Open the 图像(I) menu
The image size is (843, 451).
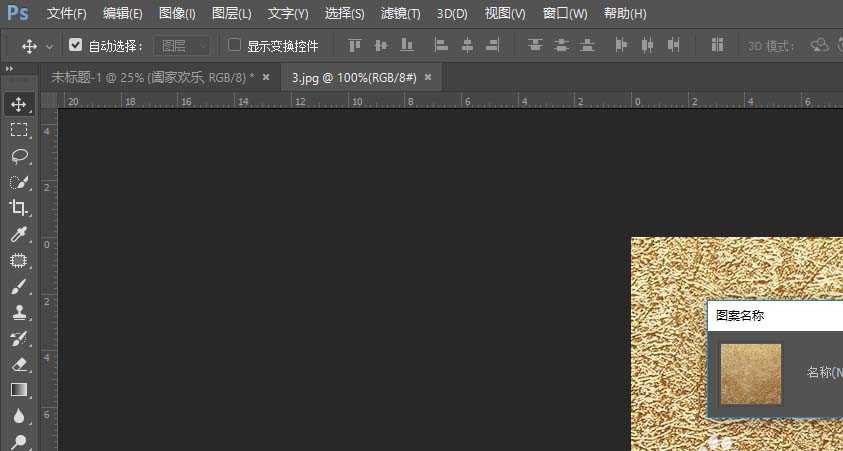(177, 14)
